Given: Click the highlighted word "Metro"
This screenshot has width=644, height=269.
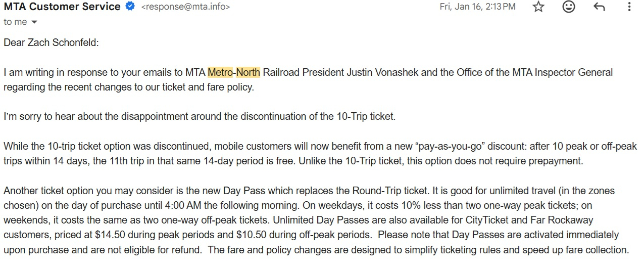Looking at the screenshot, I should click(x=220, y=72).
